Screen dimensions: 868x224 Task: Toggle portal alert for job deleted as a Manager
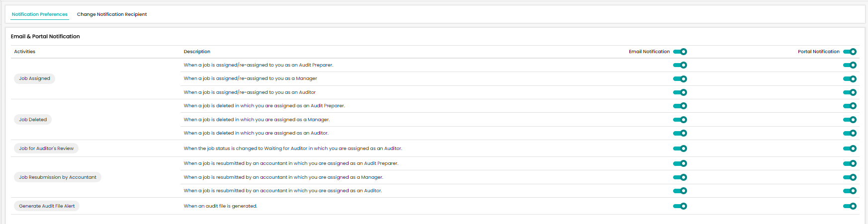click(x=850, y=120)
